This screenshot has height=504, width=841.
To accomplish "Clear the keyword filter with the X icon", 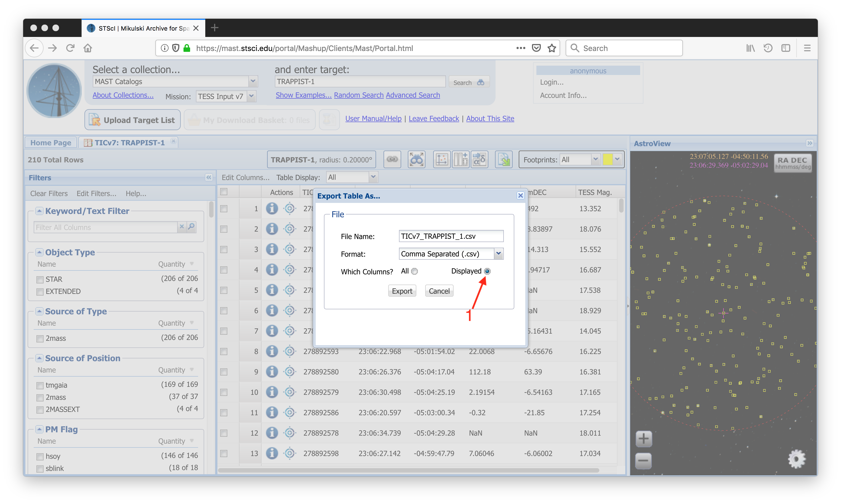I will click(x=182, y=227).
